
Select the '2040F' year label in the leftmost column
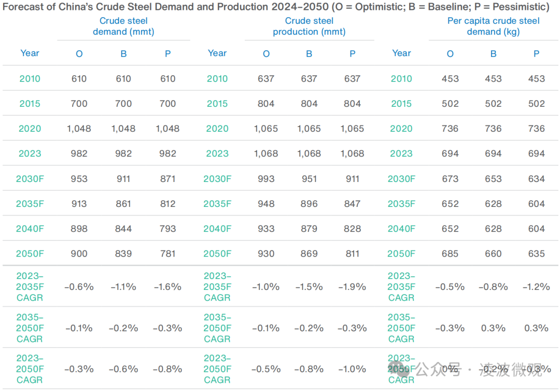tap(30, 229)
